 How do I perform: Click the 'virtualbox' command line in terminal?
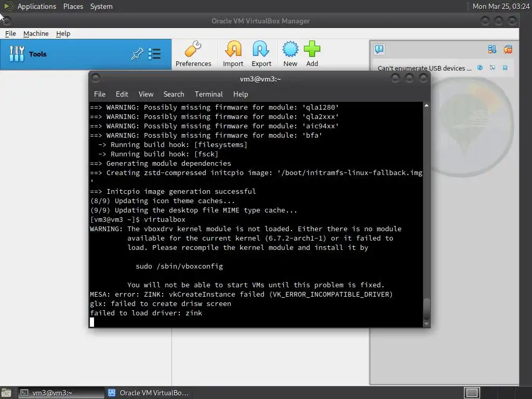coord(138,220)
